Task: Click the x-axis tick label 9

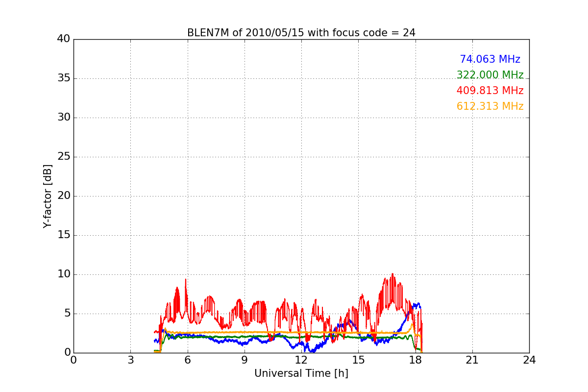Action: (x=245, y=360)
